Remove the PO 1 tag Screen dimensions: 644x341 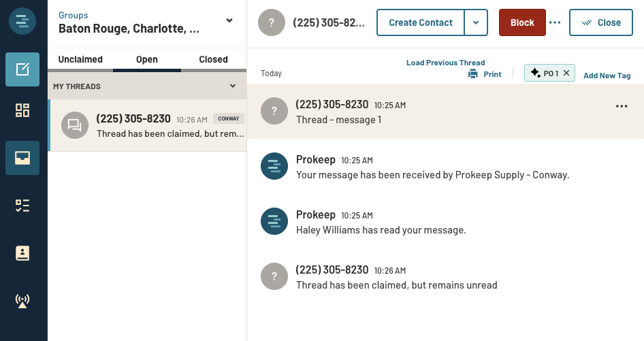566,74
